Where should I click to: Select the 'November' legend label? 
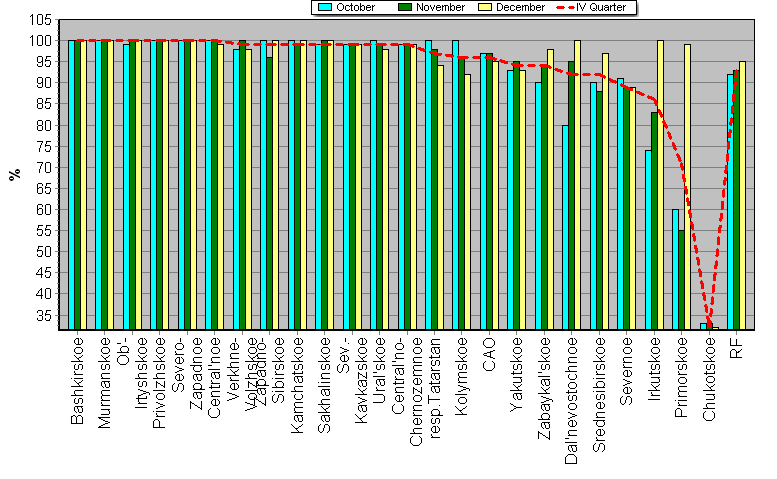tap(440, 7)
